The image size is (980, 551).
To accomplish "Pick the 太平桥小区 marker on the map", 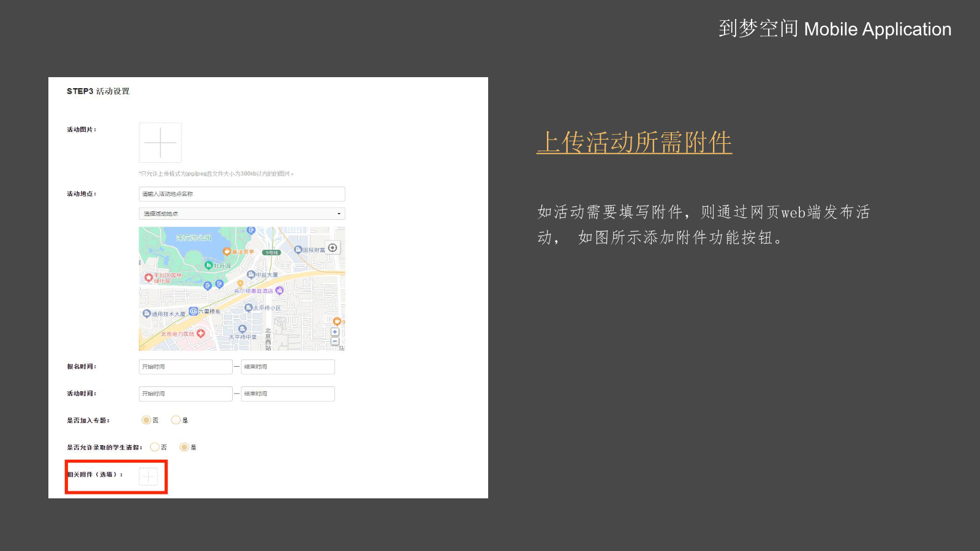I will click(x=248, y=307).
